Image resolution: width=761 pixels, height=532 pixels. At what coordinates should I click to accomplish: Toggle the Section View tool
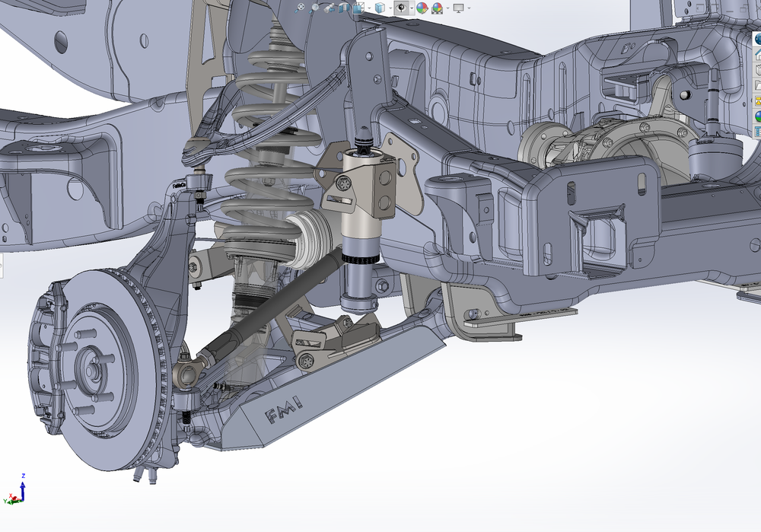pos(342,8)
